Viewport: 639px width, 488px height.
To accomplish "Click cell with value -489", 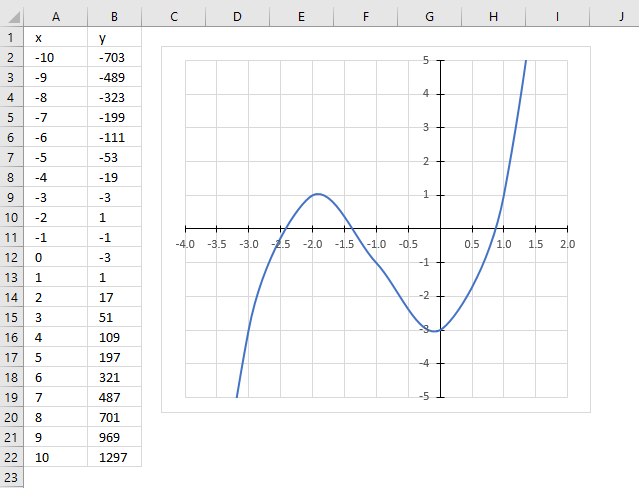I will (x=114, y=77).
